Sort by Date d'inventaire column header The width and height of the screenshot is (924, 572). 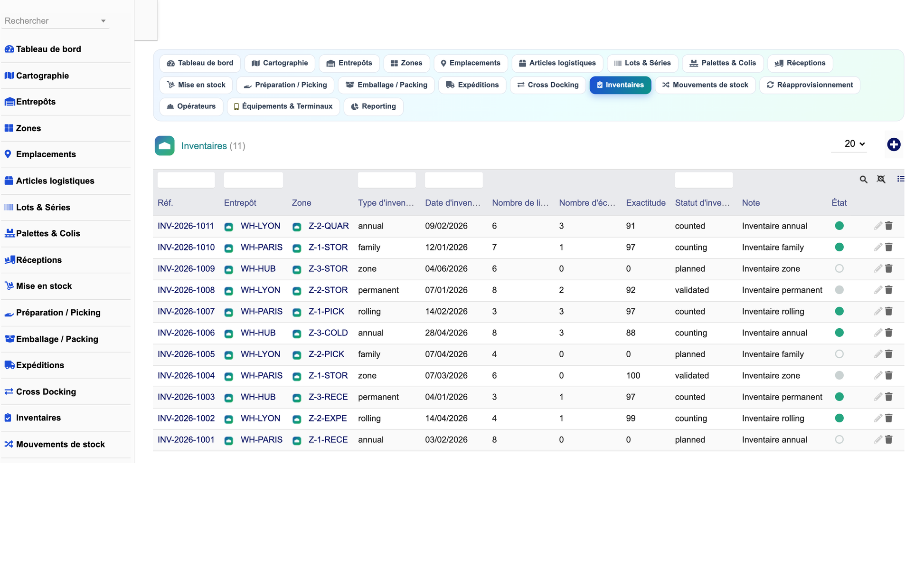pyautogui.click(x=453, y=203)
